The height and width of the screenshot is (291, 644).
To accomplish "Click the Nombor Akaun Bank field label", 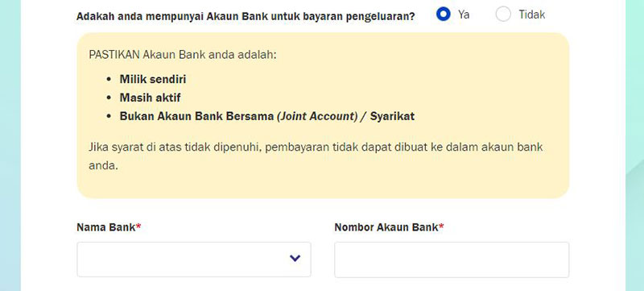I will click(386, 227).
